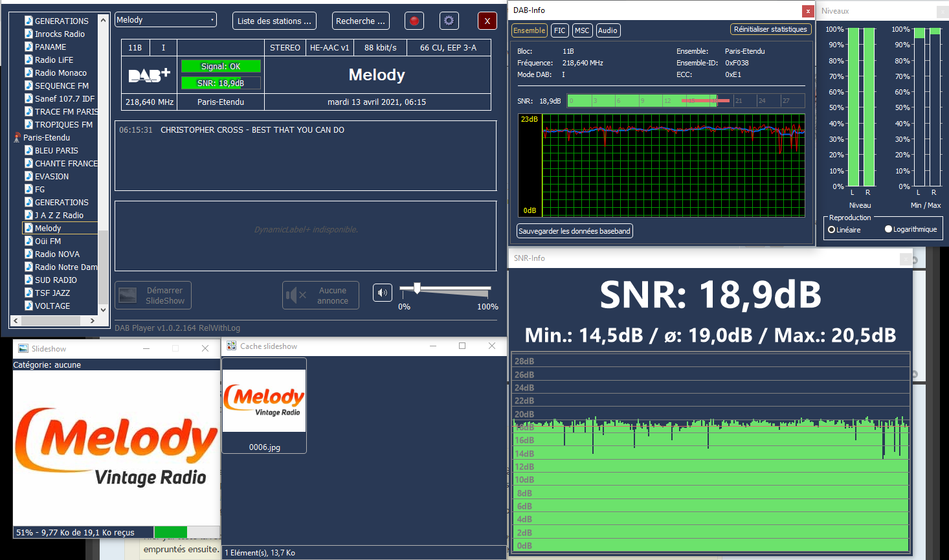
Task: Click the CHRISTOPHER CROSS track text
Action: [x=252, y=130]
